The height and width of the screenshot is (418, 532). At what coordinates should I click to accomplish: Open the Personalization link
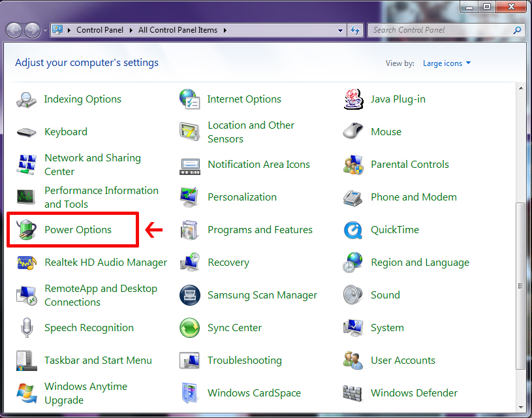[242, 197]
